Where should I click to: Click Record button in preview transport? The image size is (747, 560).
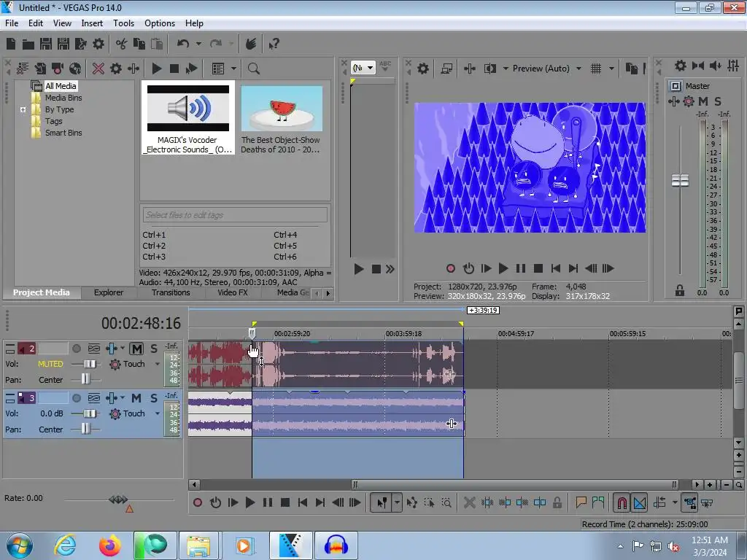tap(451, 268)
